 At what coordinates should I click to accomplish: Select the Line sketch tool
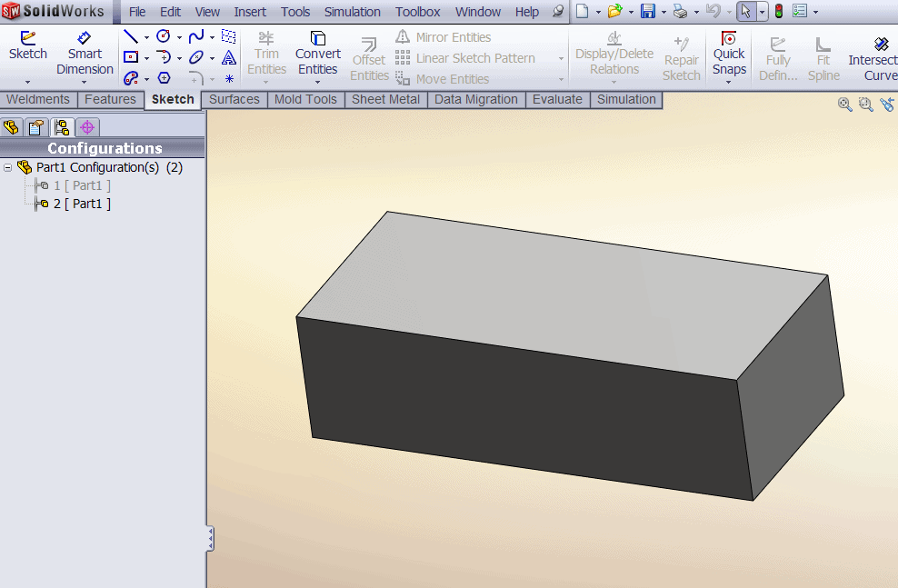pos(131,37)
